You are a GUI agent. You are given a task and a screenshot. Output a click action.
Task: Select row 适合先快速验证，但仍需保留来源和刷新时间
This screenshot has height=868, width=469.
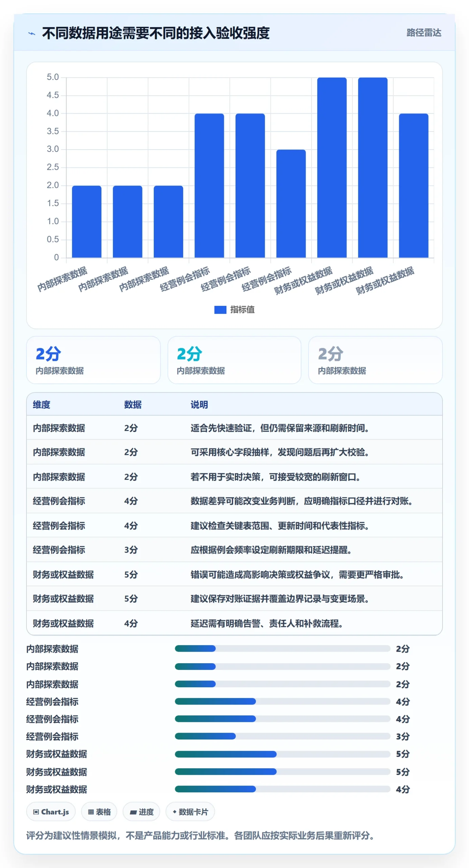[x=234, y=428]
